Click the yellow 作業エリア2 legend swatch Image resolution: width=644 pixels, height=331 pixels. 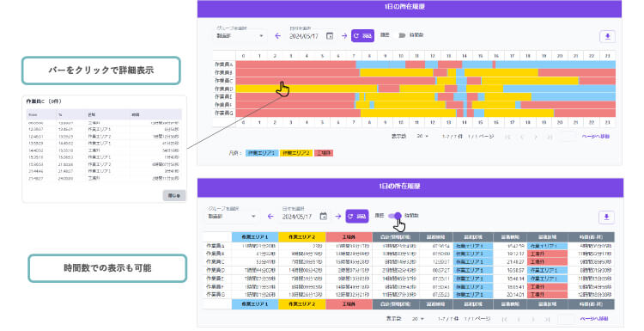click(x=295, y=153)
